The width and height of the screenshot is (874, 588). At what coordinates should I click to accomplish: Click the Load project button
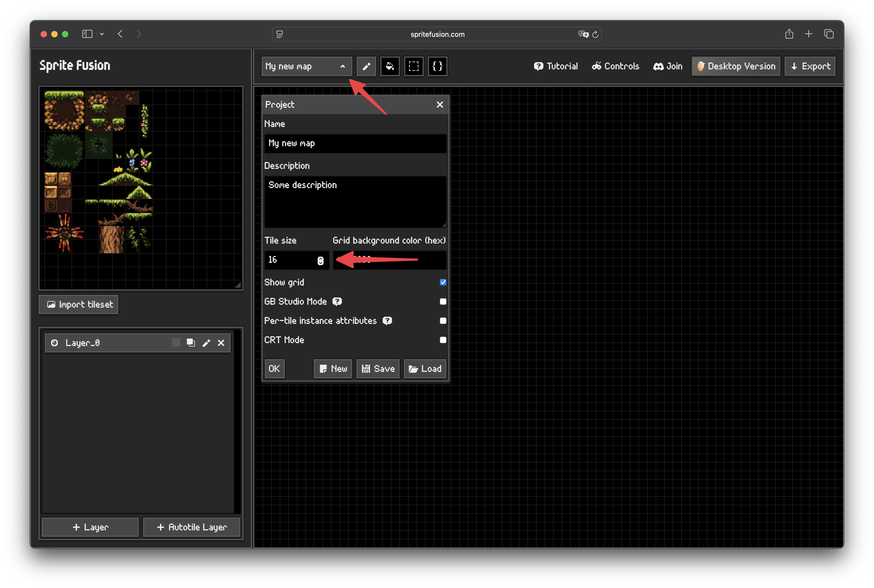tap(425, 369)
